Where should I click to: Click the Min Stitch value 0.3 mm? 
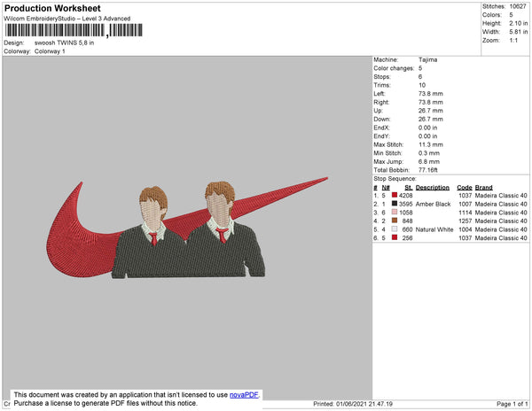click(x=429, y=153)
